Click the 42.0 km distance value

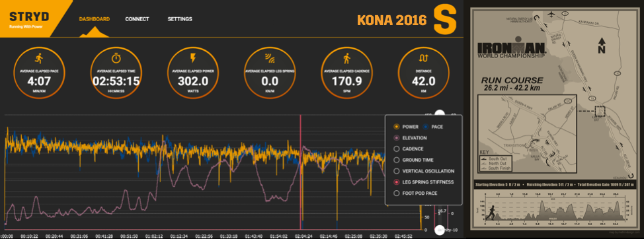click(x=424, y=81)
